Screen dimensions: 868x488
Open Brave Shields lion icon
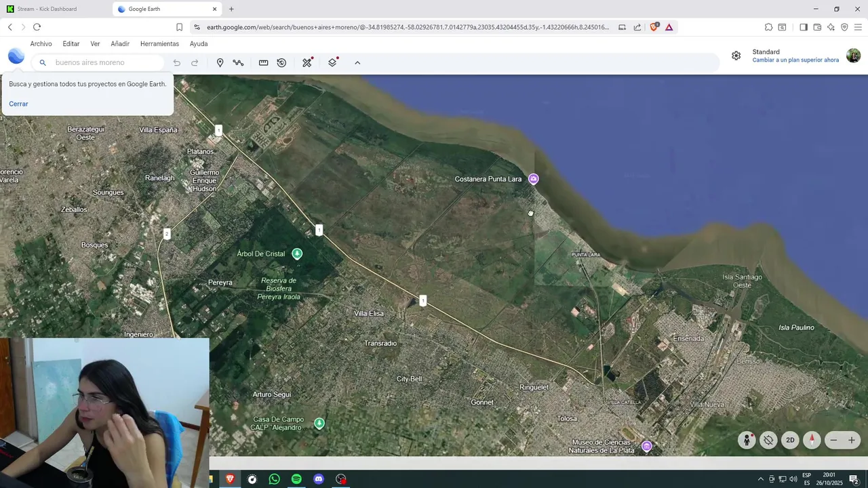[x=654, y=27]
